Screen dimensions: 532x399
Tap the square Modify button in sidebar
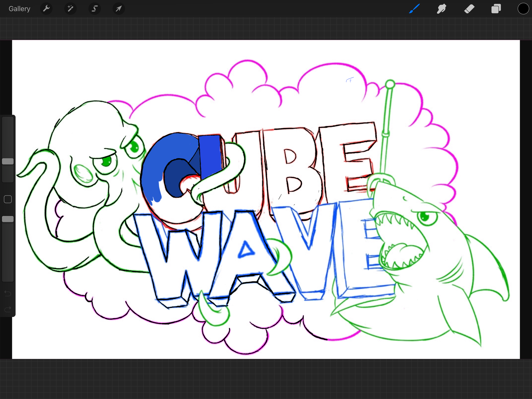tap(8, 199)
